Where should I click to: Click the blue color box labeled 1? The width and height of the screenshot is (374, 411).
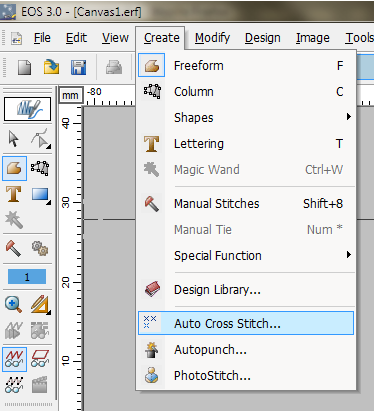pyautogui.click(x=27, y=277)
